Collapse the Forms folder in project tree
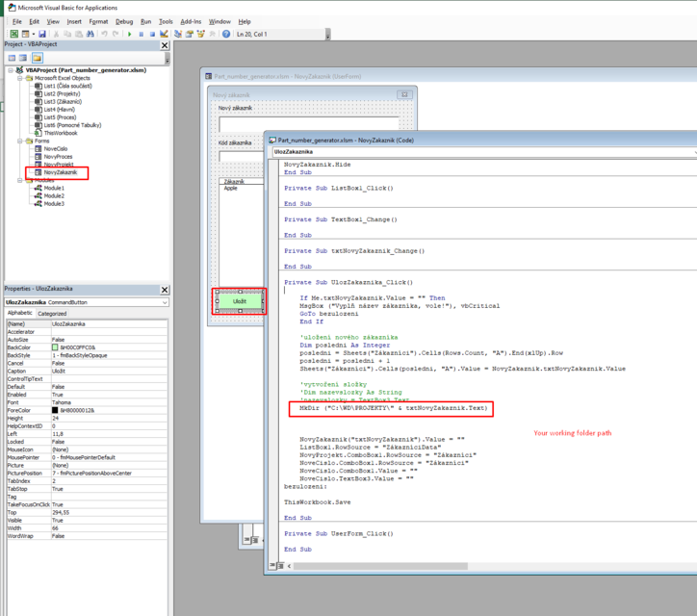This screenshot has width=697, height=616. [20, 141]
